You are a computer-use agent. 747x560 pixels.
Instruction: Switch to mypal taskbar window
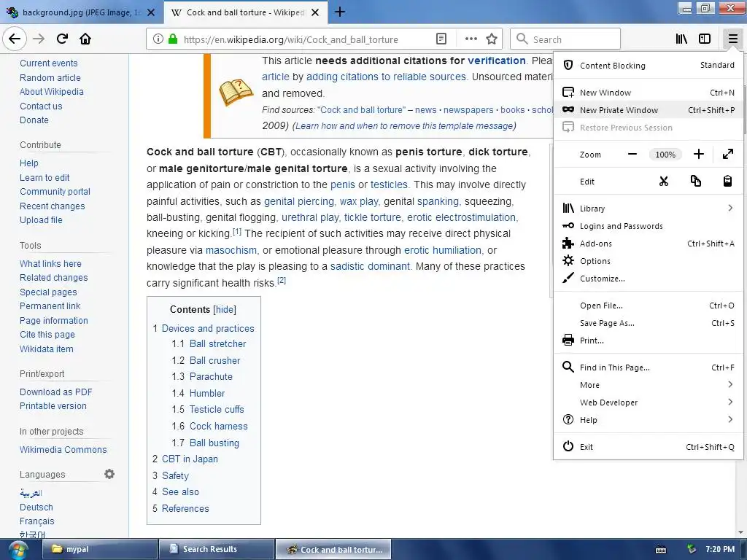point(100,549)
